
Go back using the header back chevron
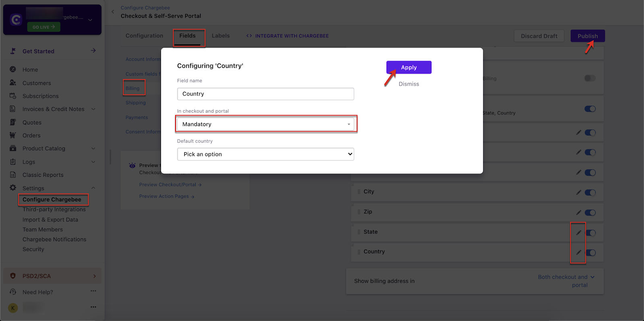[113, 12]
